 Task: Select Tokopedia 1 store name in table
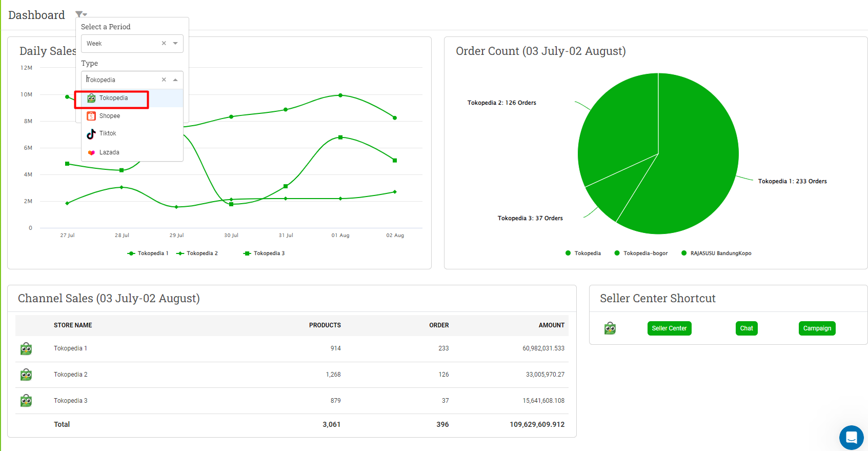point(71,348)
